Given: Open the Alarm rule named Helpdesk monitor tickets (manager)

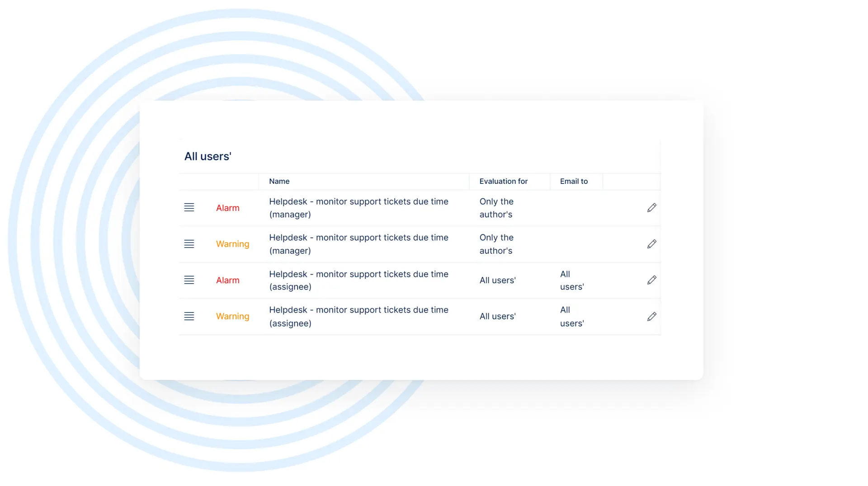Looking at the screenshot, I should coord(359,208).
